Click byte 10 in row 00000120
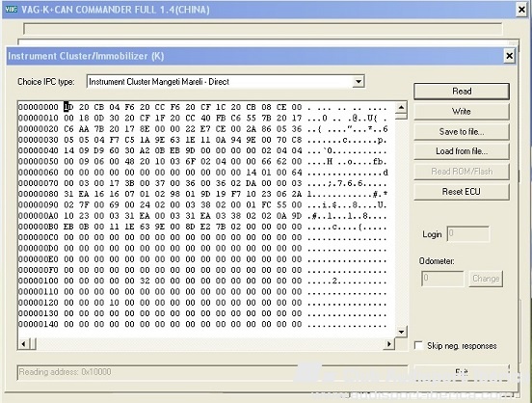 [115, 303]
